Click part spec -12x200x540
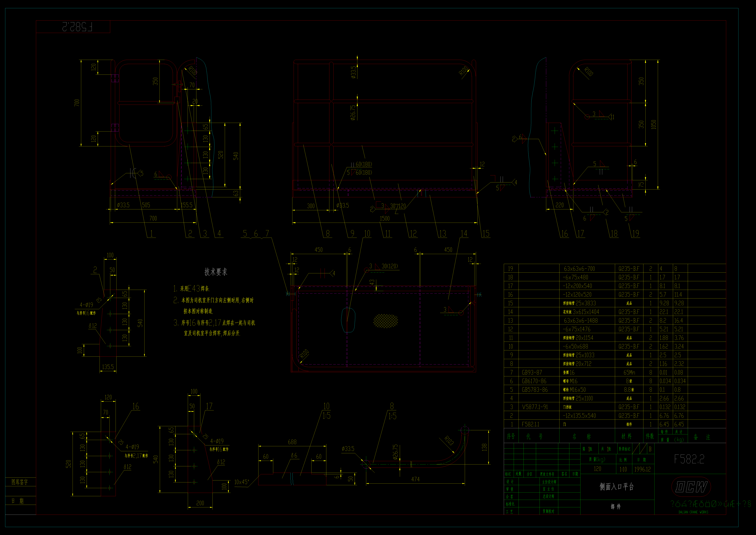Viewport: 756px width, 535px height. coord(577,286)
